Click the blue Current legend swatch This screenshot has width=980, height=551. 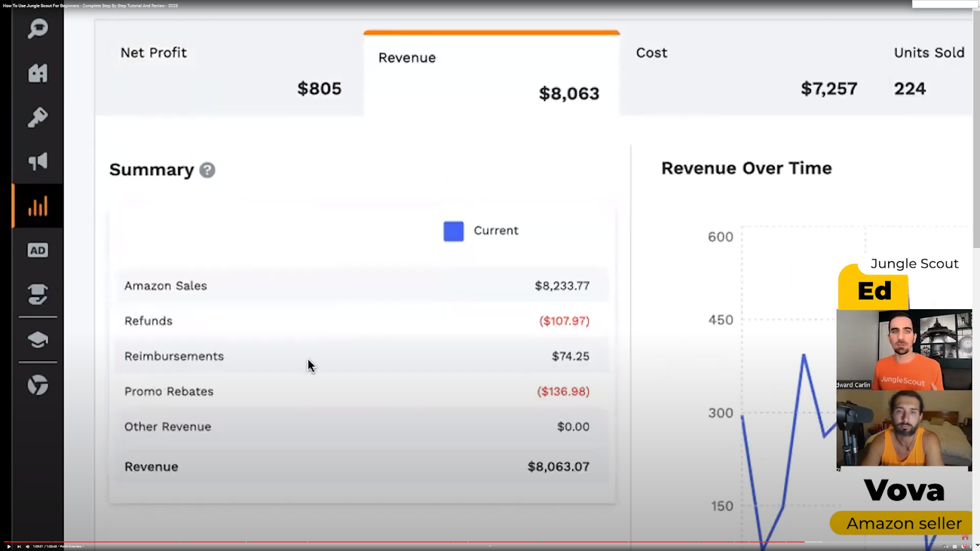click(454, 231)
